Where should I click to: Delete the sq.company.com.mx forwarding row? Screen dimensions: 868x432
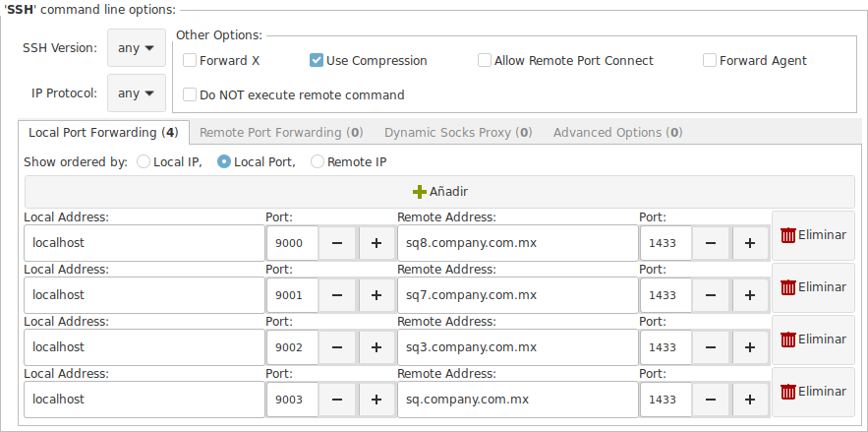click(x=813, y=392)
